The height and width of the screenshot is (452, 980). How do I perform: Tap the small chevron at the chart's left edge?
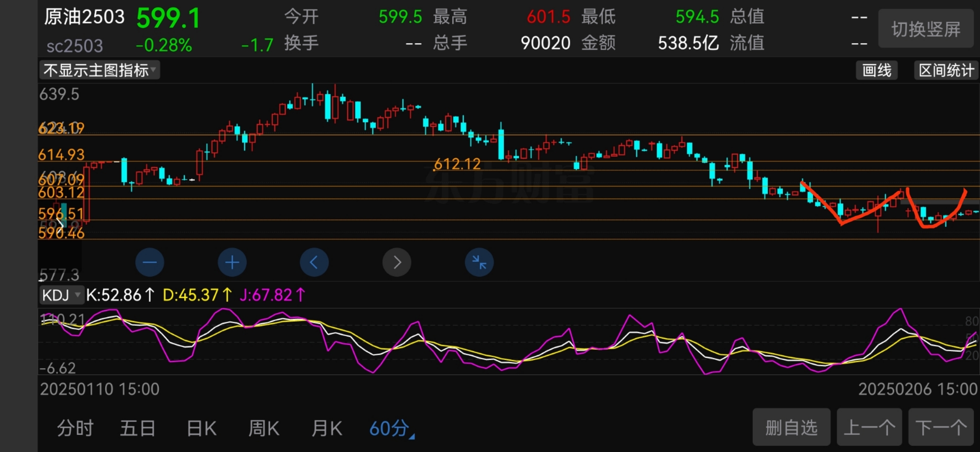coord(60,225)
